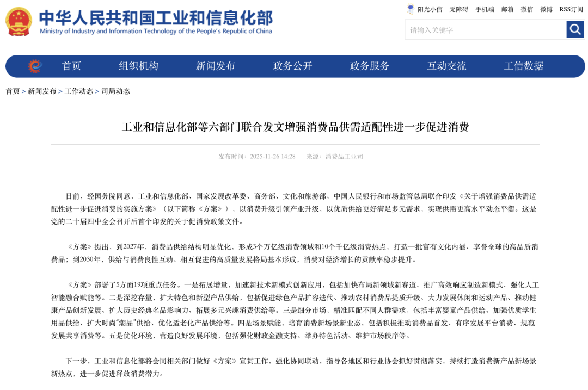The width and height of the screenshot is (588, 390).
Task: Click the paragraph starting 日前，经国务院同意
Action: point(295,209)
